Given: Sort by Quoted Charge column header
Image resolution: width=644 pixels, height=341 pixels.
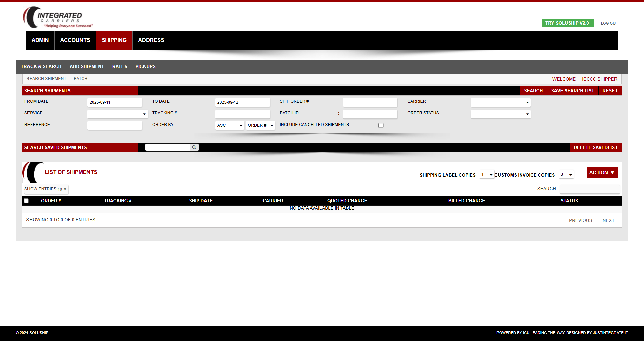Looking at the screenshot, I should pyautogui.click(x=347, y=201).
